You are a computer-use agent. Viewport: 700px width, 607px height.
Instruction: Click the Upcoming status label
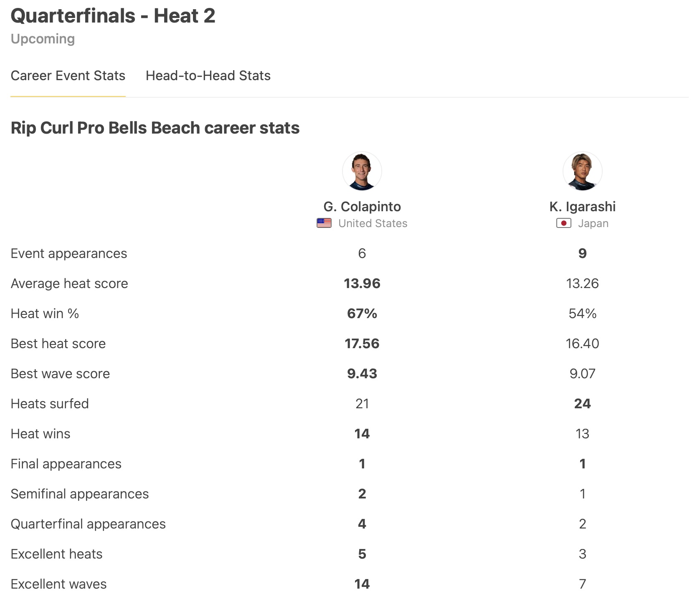pyautogui.click(x=43, y=39)
